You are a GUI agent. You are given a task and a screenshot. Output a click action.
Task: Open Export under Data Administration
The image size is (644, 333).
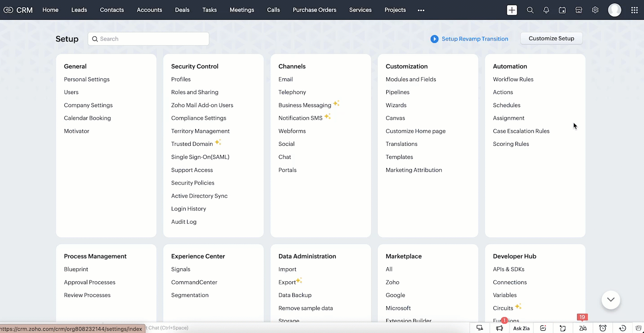[287, 282]
